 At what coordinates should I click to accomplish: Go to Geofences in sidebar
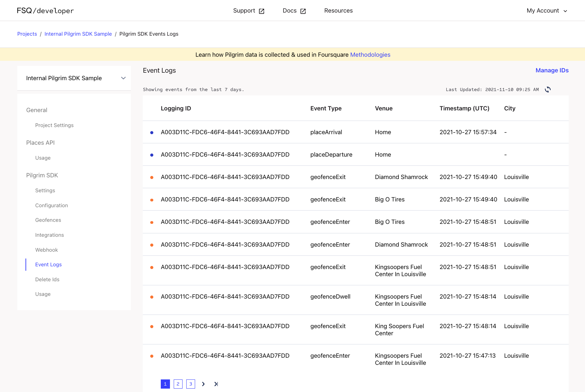click(x=48, y=220)
